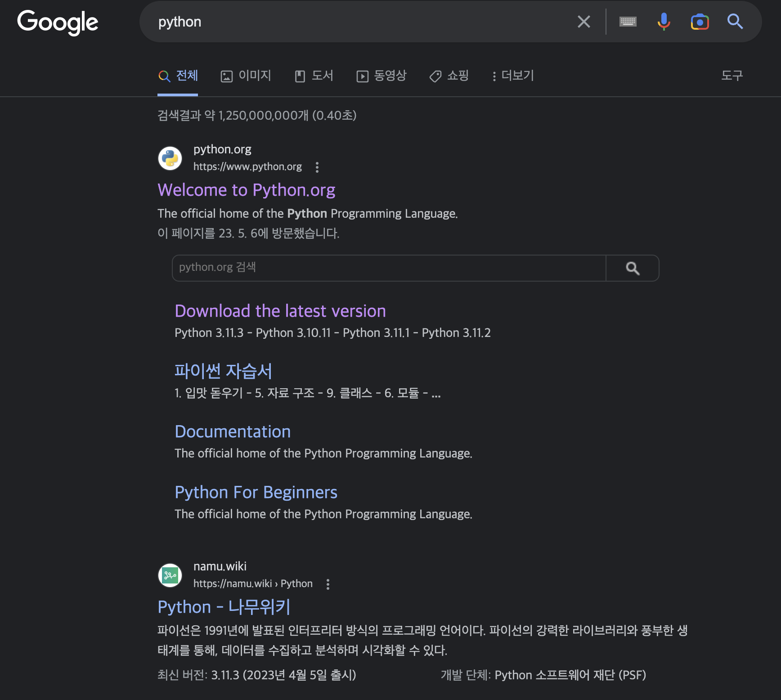Click the 최신 버전 3.11.3 release text

[256, 675]
